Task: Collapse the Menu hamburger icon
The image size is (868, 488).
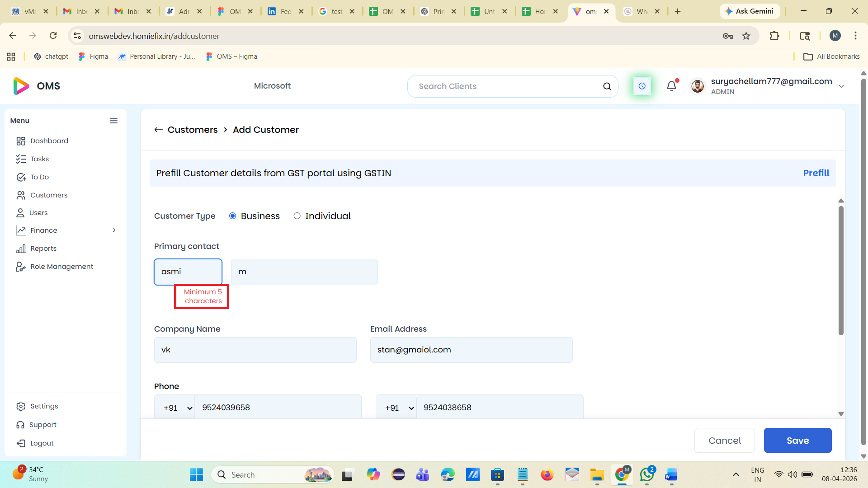Action: pyautogui.click(x=113, y=121)
